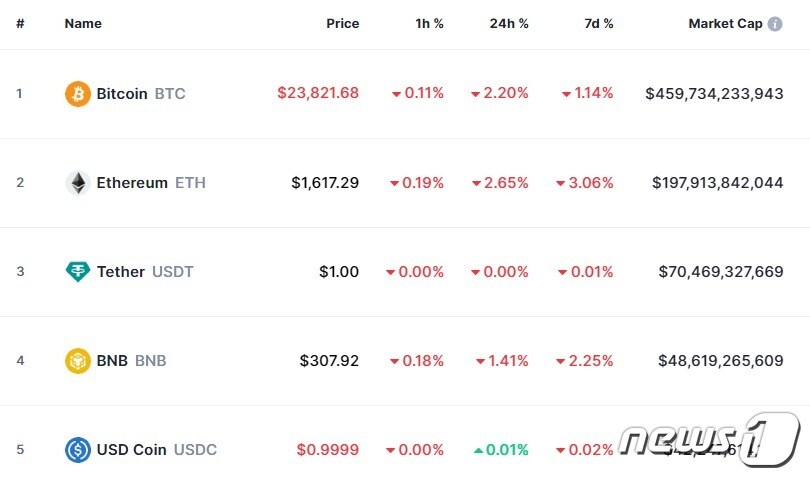Viewport: 810px width, 479px height.
Task: Sort by 24h % column header
Action: (x=509, y=23)
